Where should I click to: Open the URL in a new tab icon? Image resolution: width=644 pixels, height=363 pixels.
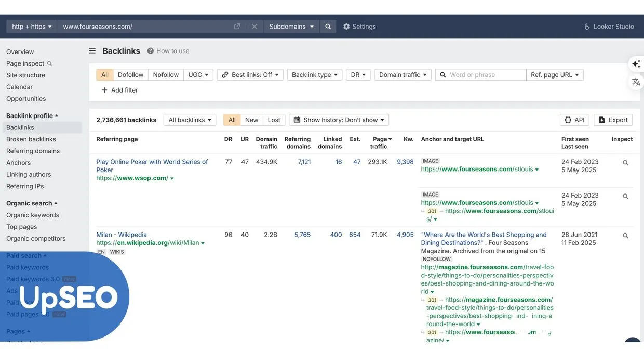click(x=237, y=27)
